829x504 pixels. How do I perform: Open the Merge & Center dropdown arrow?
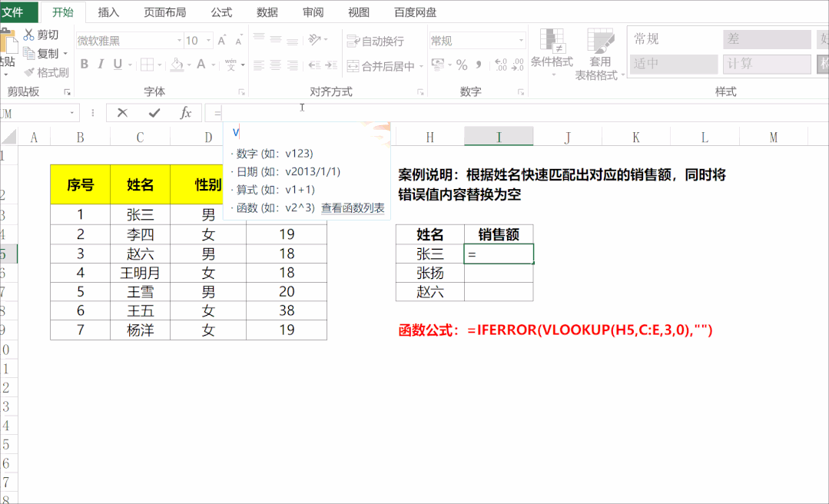point(421,66)
